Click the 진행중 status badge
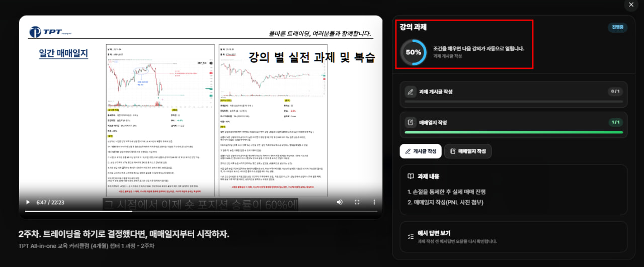This screenshot has width=644, height=267. tap(617, 27)
